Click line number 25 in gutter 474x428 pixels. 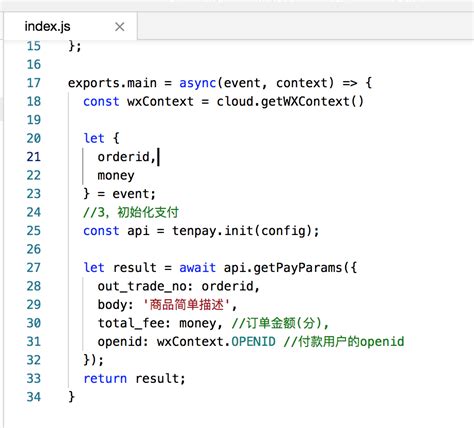click(x=34, y=231)
